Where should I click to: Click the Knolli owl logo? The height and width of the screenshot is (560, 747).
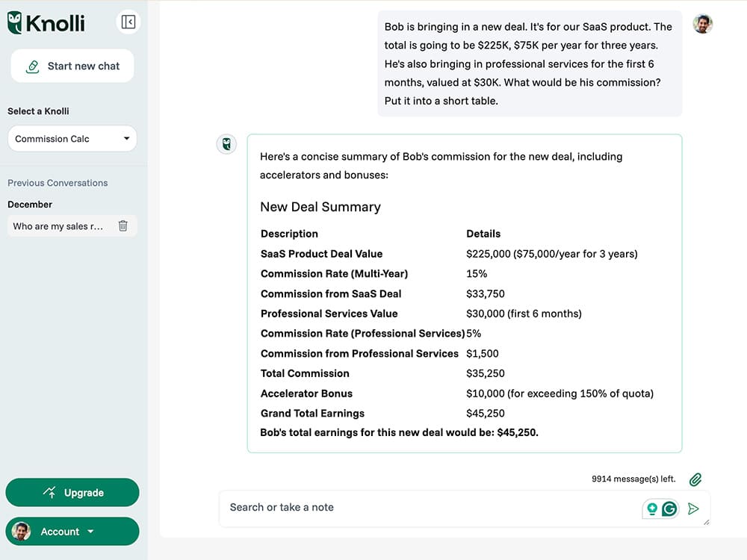[15, 23]
